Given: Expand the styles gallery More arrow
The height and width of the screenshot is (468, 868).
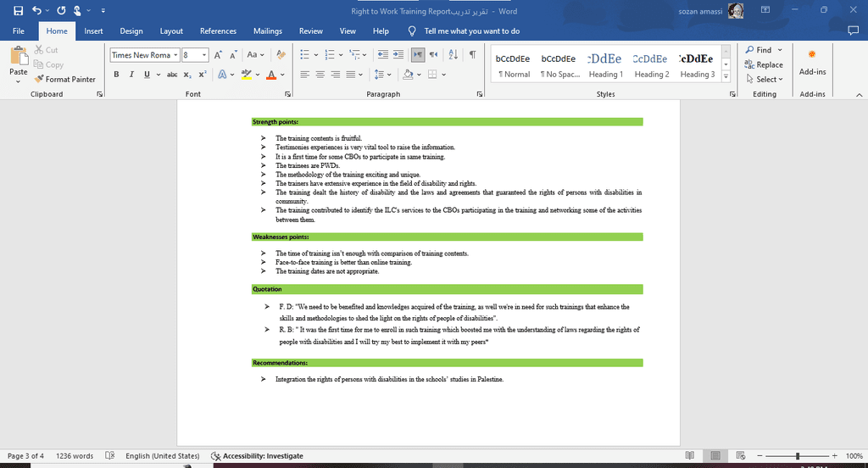Looking at the screenshot, I should [x=726, y=76].
